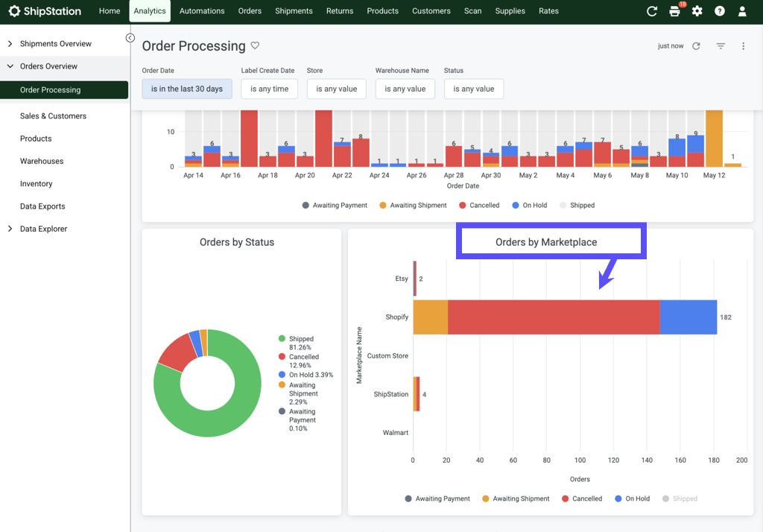Open Customers tab
The width and height of the screenshot is (763, 532).
pos(431,10)
